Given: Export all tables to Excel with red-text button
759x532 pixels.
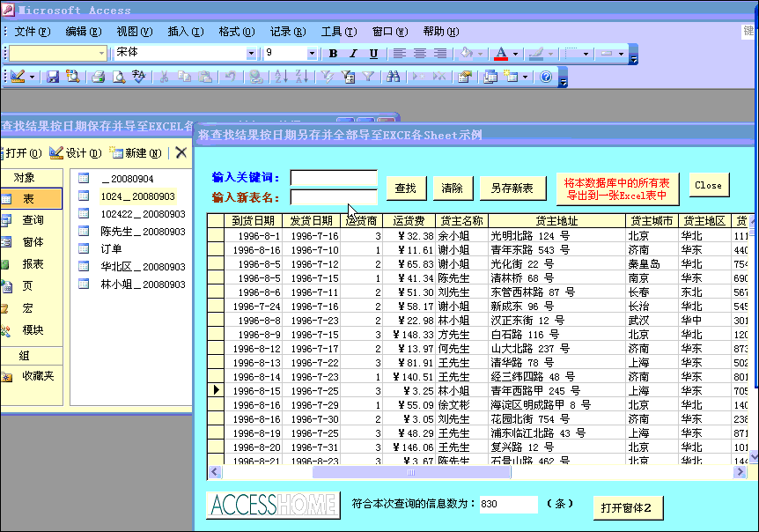Looking at the screenshot, I should click(617, 188).
